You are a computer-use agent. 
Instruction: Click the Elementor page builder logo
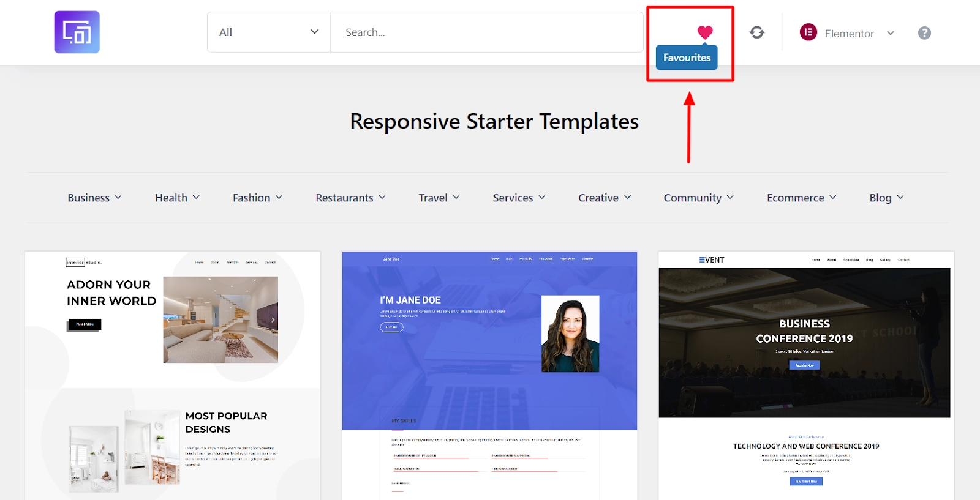[809, 32]
